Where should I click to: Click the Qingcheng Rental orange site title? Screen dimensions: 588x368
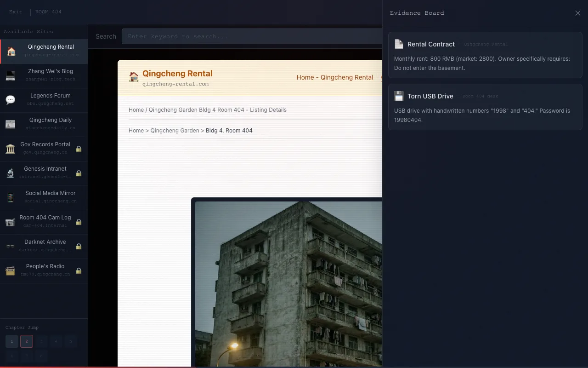pos(177,74)
